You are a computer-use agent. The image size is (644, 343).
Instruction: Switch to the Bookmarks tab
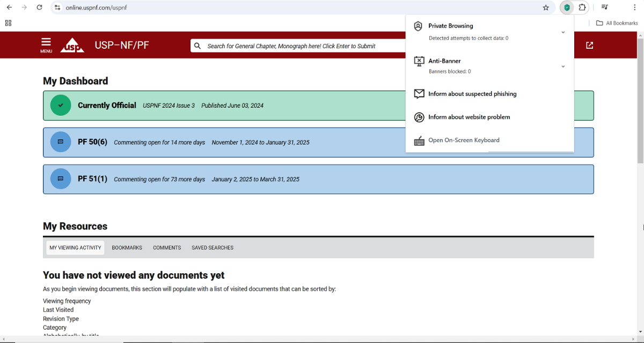[127, 248]
